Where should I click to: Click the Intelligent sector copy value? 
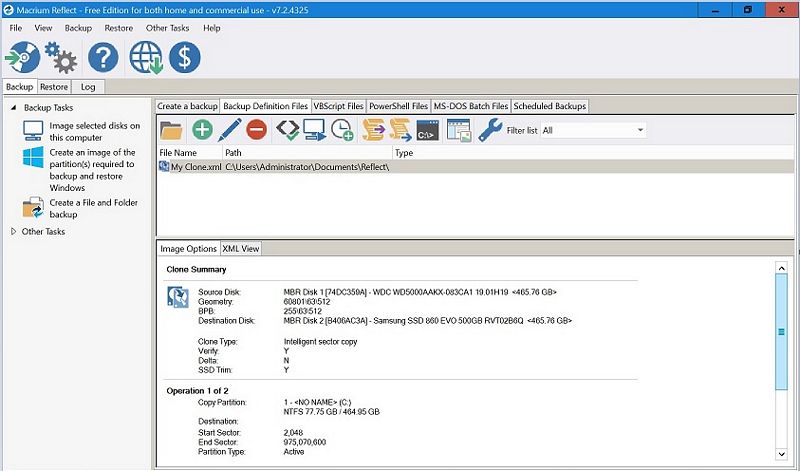click(320, 342)
